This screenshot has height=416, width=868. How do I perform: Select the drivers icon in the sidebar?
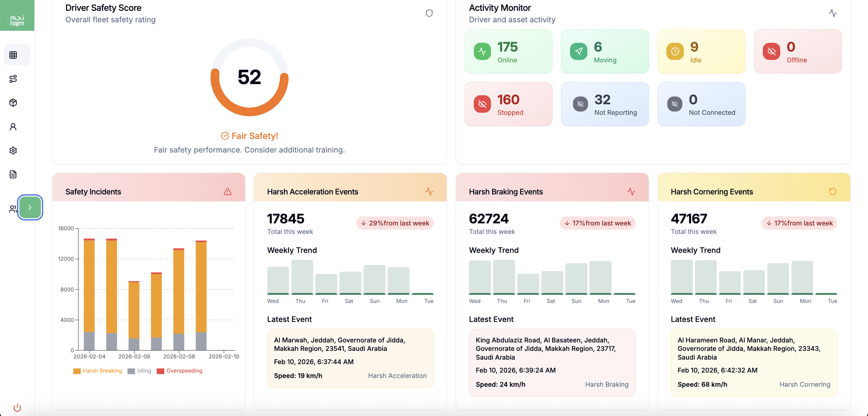[12, 209]
